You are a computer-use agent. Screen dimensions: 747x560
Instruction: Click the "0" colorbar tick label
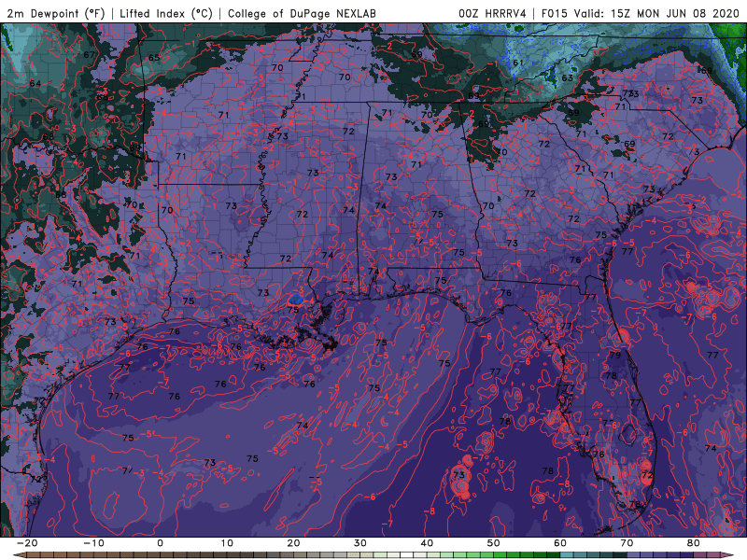click(x=160, y=543)
